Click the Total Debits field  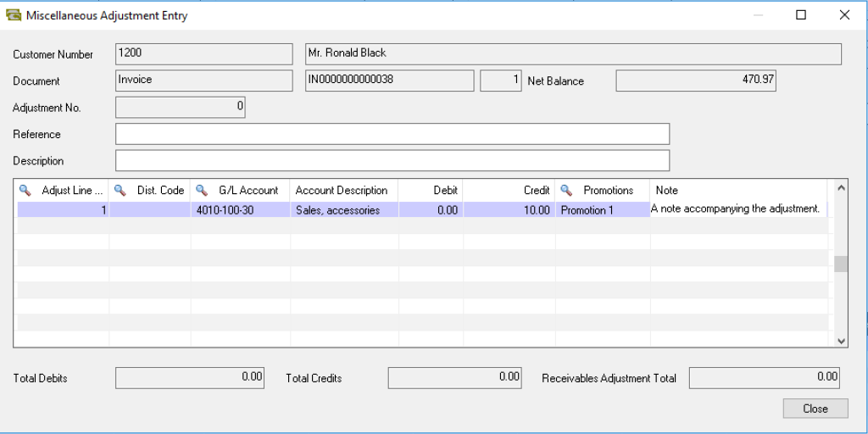(x=190, y=378)
